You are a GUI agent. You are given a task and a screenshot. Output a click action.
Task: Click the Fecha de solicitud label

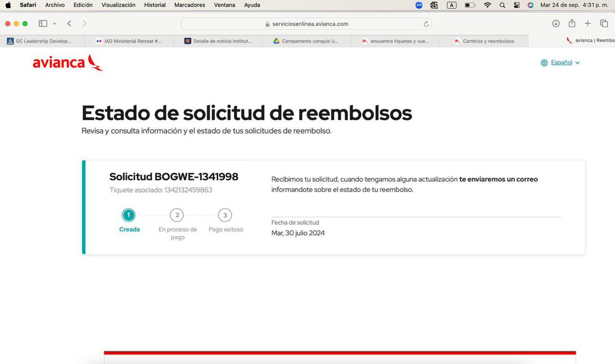tap(295, 222)
